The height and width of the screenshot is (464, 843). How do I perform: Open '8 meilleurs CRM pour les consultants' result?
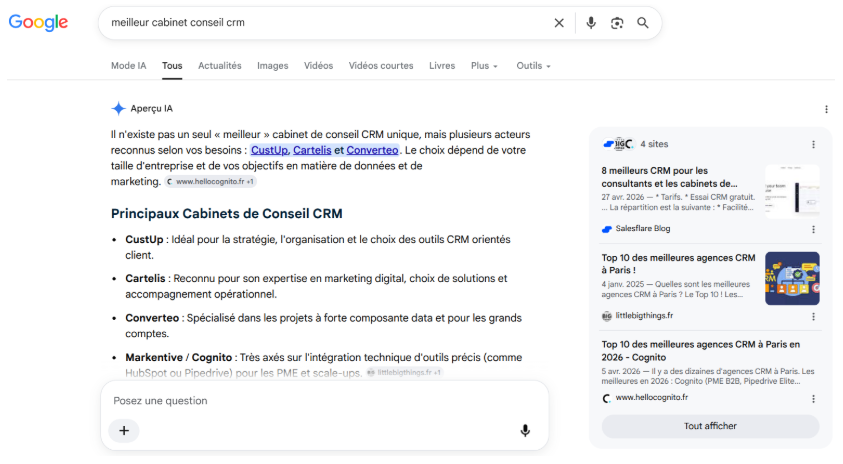669,177
